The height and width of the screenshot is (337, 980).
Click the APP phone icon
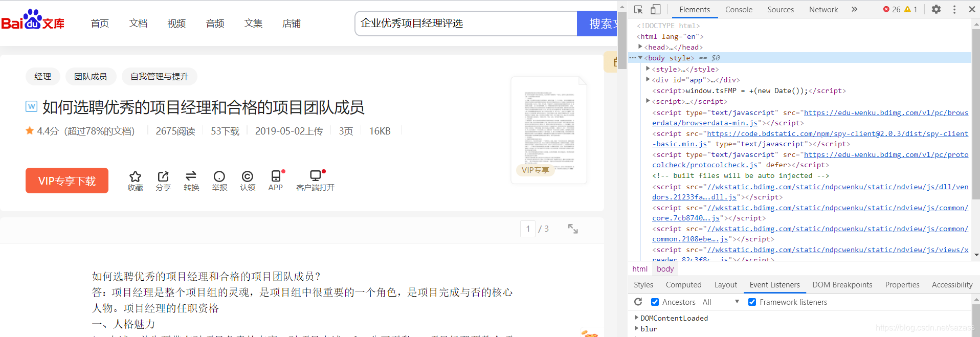(x=276, y=176)
